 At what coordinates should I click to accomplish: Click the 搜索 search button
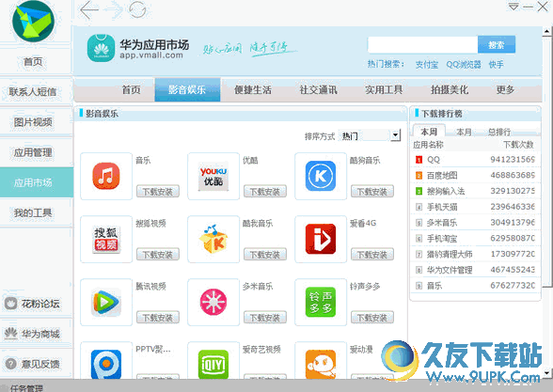(x=497, y=45)
